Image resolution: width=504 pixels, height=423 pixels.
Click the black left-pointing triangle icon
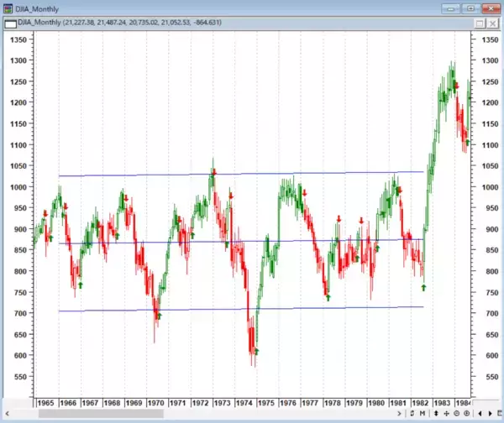(480, 414)
